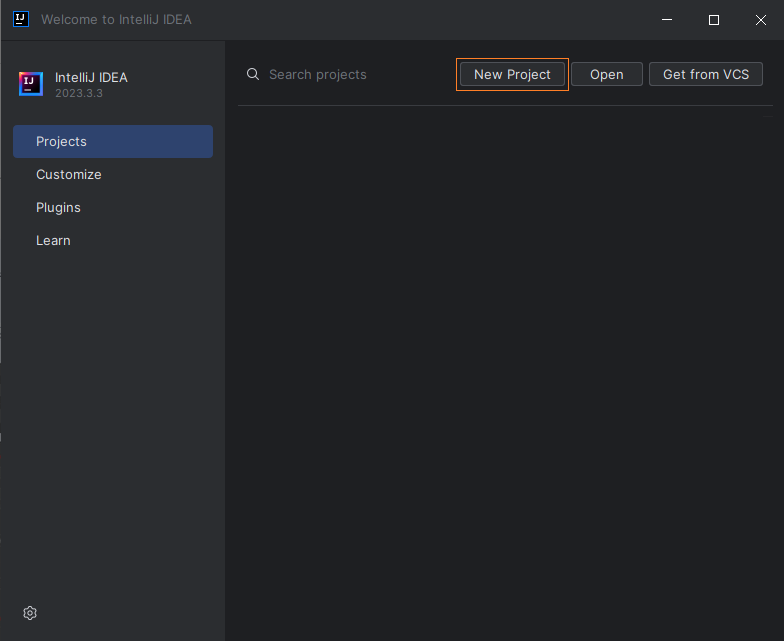Maximize the Welcome window
784x641 pixels.
pos(714,20)
